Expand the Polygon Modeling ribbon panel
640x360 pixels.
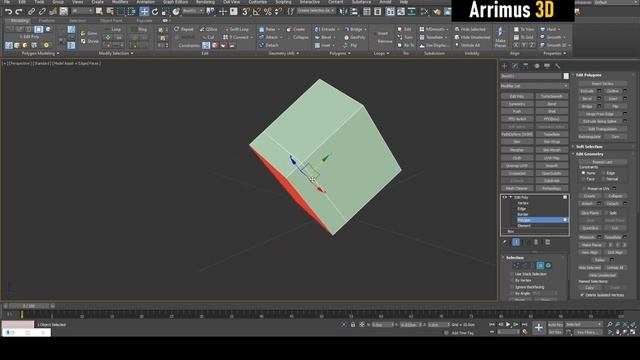[x=40, y=53]
